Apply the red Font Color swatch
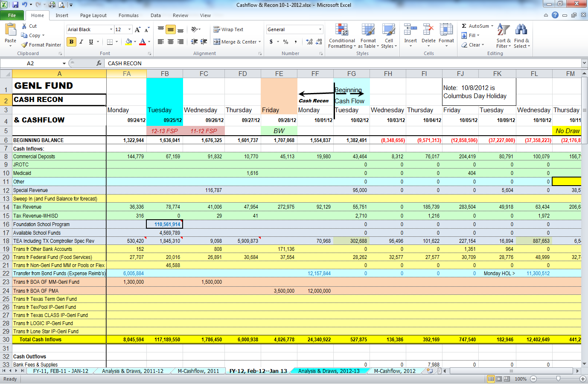 coord(143,42)
